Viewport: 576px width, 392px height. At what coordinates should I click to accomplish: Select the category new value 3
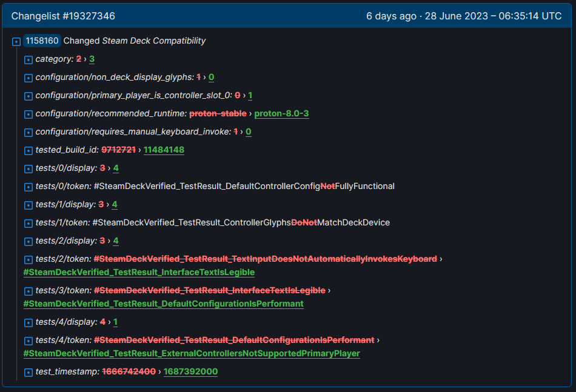[92, 59]
